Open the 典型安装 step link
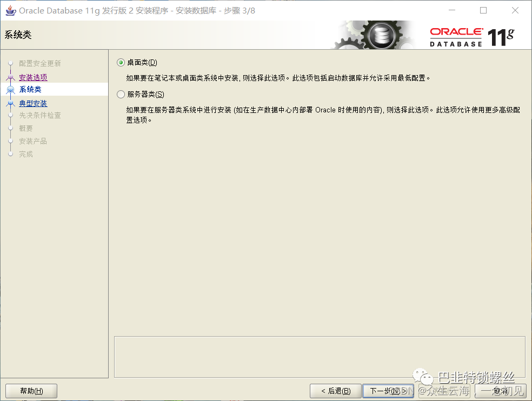This screenshot has height=401, width=532. (34, 103)
